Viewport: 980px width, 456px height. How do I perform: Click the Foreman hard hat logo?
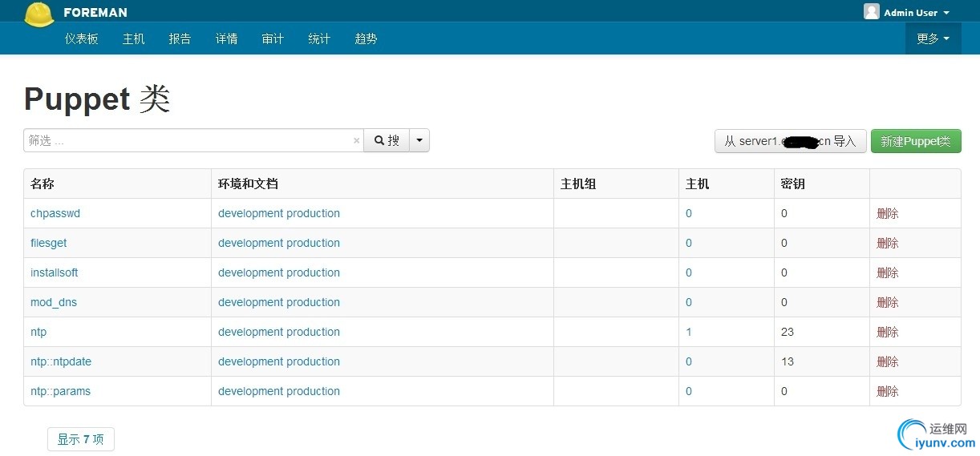click(x=39, y=14)
